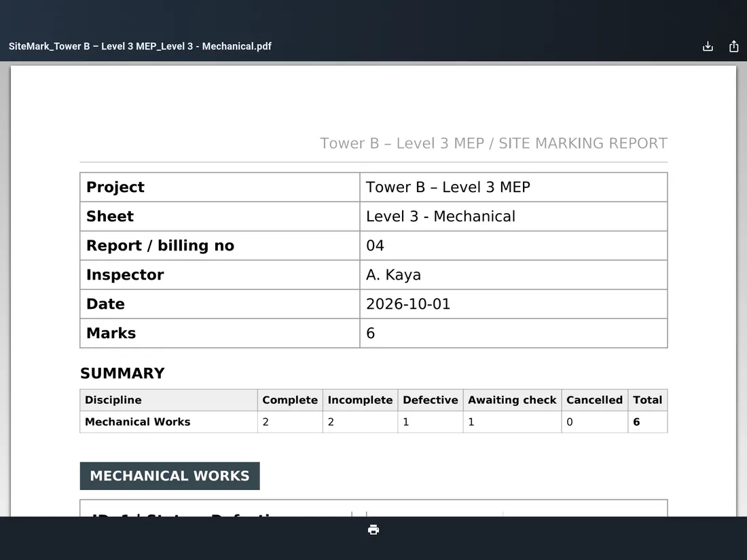Click the 'Date' label cell

click(219, 304)
